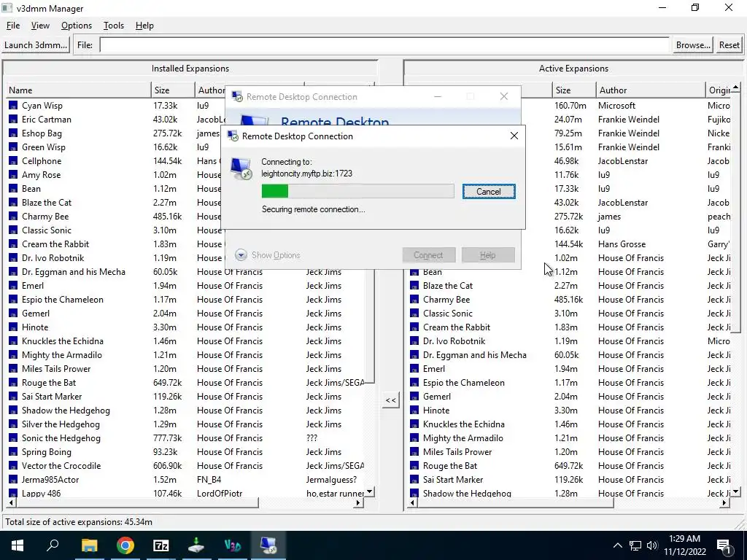Click the Hinote icon in Active Expansions
Image resolution: width=747 pixels, height=560 pixels.
(x=414, y=411)
